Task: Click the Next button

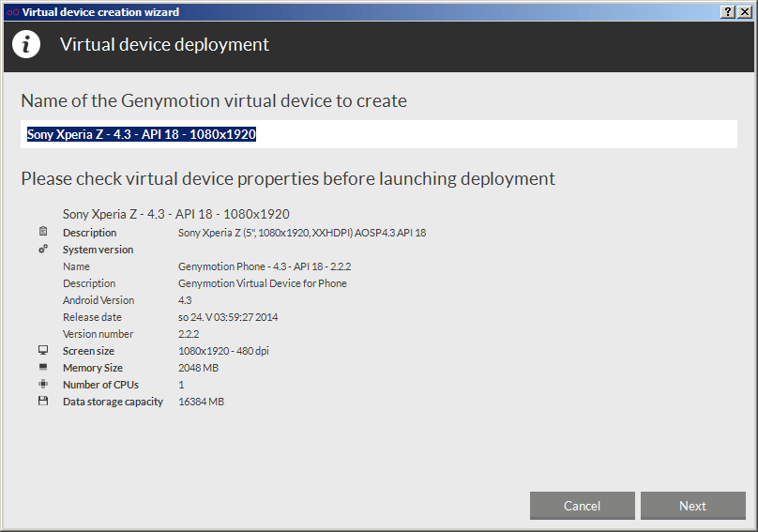Action: click(x=692, y=506)
